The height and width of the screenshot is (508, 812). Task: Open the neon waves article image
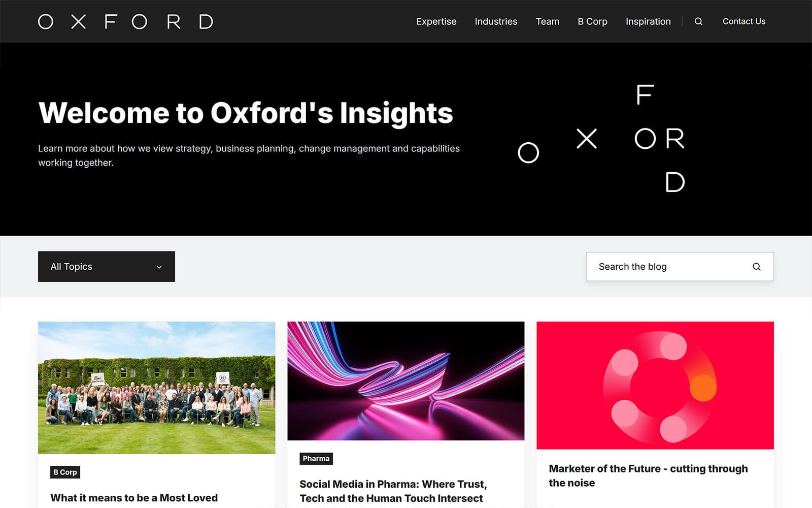pyautogui.click(x=405, y=380)
